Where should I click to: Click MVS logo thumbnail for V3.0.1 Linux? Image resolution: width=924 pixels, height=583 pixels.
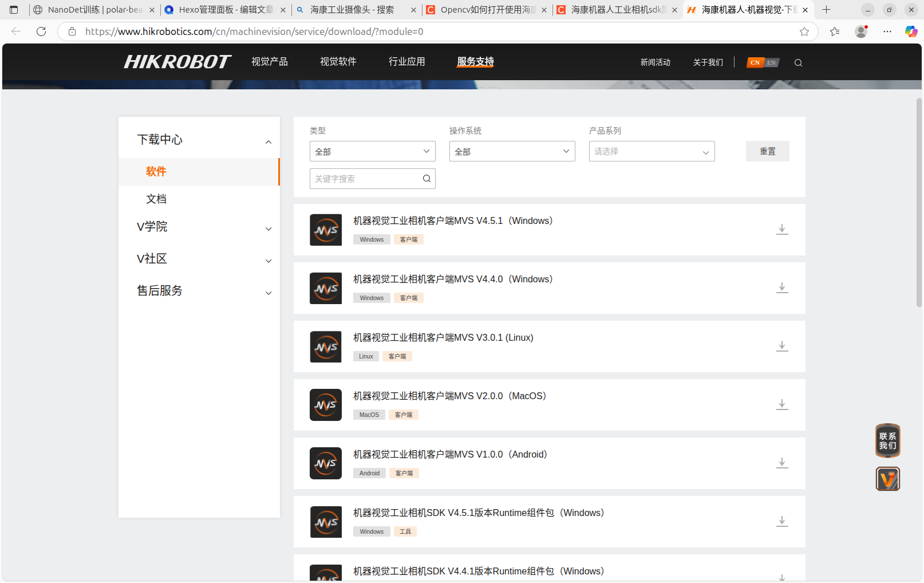pyautogui.click(x=326, y=346)
